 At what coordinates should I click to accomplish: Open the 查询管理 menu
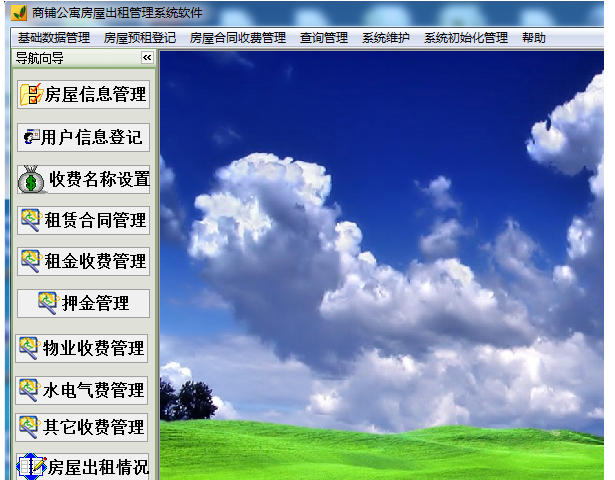324,38
